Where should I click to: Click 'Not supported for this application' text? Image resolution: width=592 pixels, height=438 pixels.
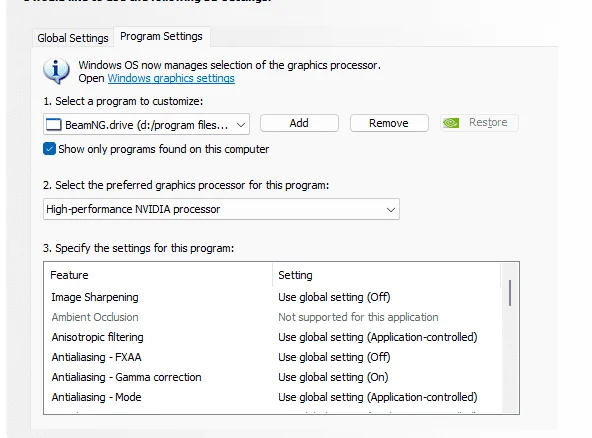coord(358,317)
